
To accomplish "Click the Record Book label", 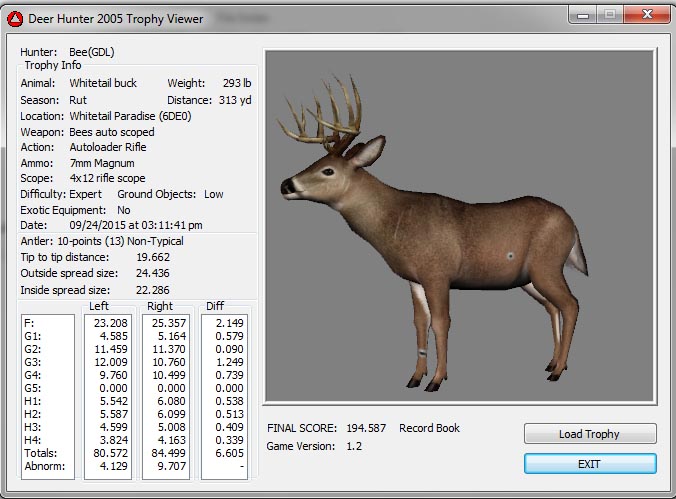I will pyautogui.click(x=429, y=428).
